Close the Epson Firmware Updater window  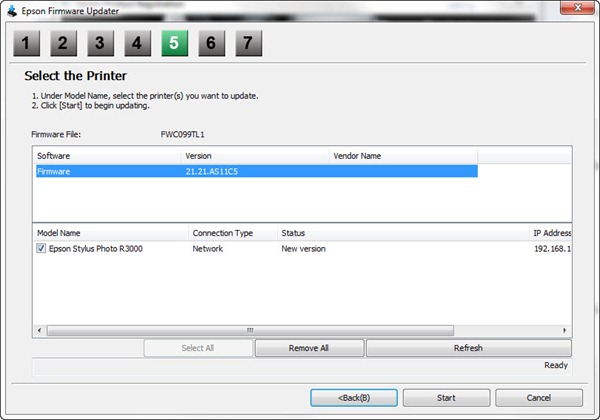(578, 7)
